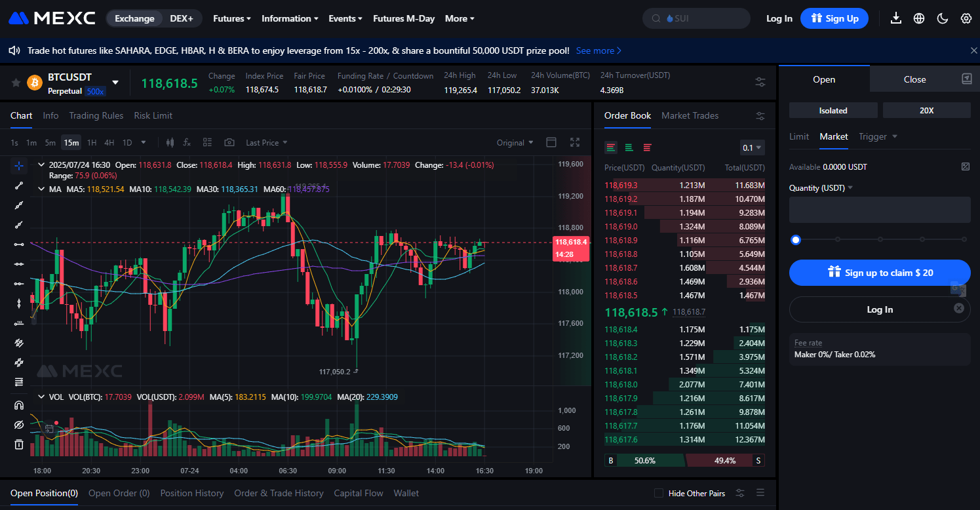Open the Last Price dropdown
Viewport: 980px width, 510px height.
[x=266, y=142]
